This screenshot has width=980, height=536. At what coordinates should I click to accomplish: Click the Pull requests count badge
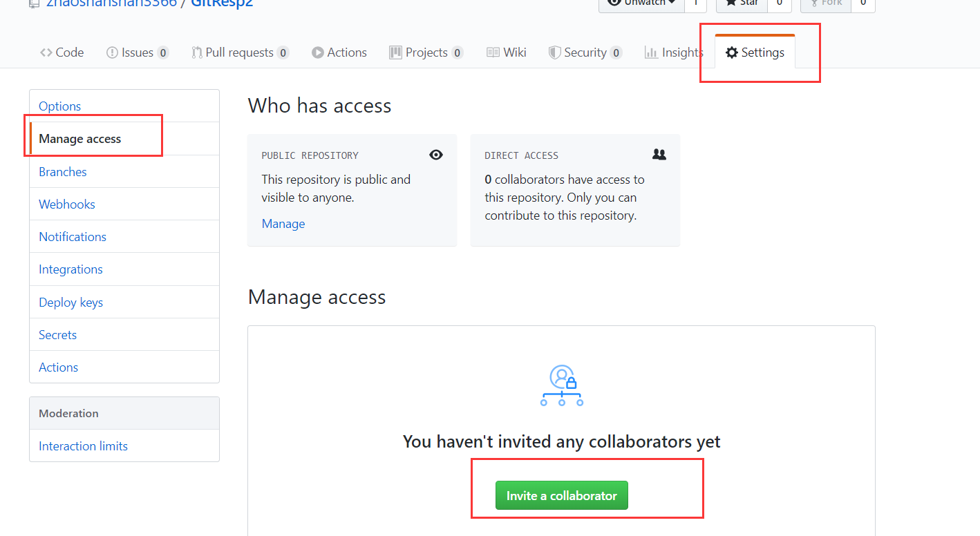click(283, 53)
